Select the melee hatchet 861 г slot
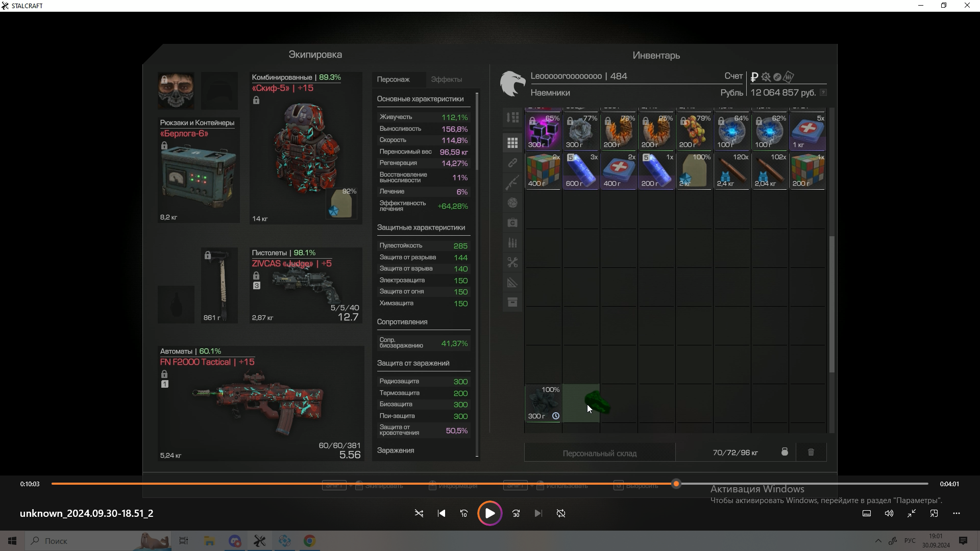 (x=219, y=285)
